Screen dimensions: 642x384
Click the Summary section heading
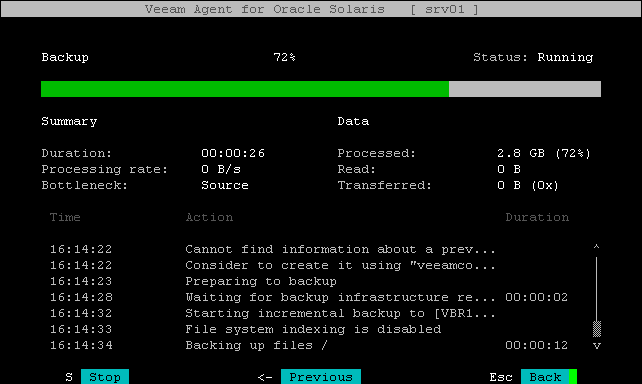(x=69, y=122)
